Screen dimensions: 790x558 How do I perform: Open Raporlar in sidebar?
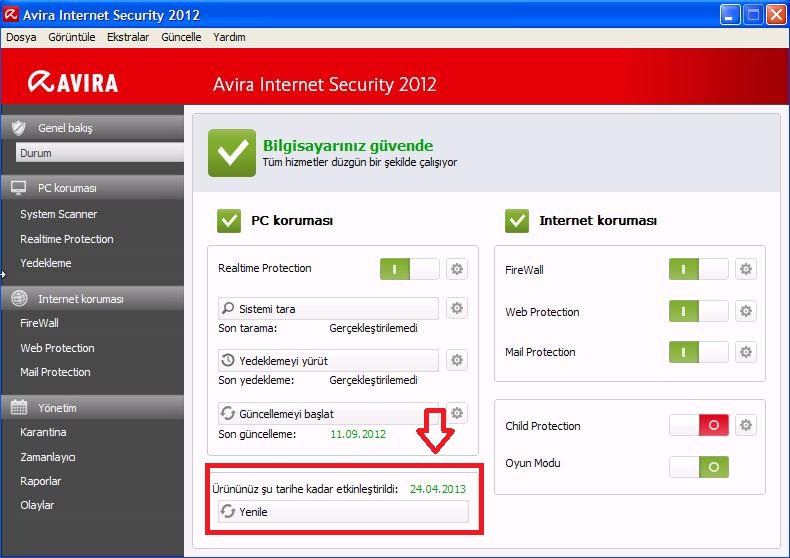40,481
